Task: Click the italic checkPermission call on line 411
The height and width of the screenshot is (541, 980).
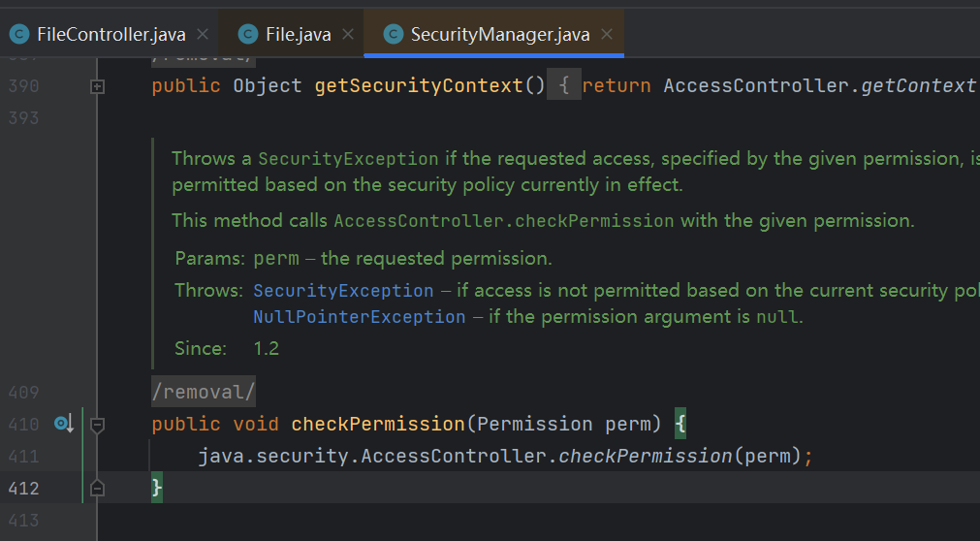Action: coord(645,456)
